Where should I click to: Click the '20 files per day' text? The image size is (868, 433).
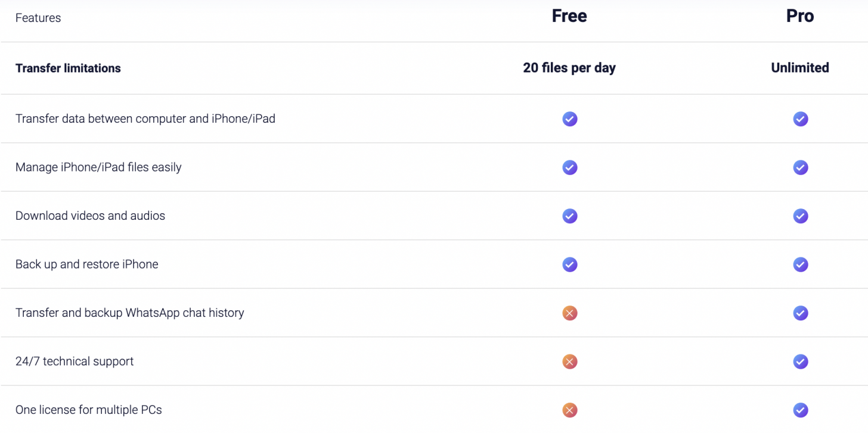click(x=569, y=68)
